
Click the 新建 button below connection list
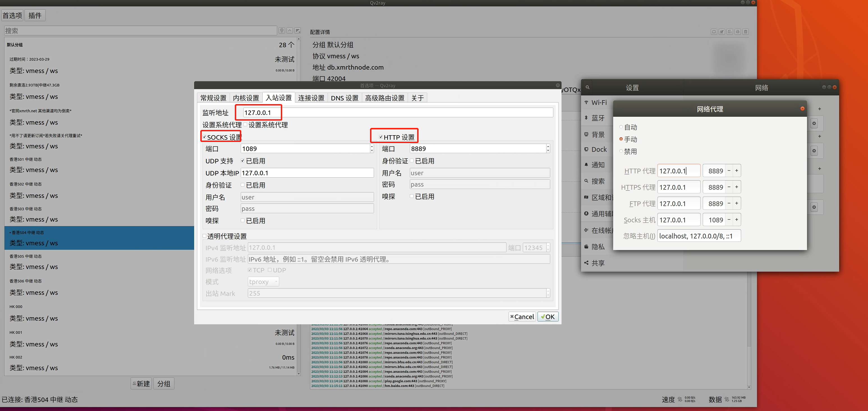point(141,384)
